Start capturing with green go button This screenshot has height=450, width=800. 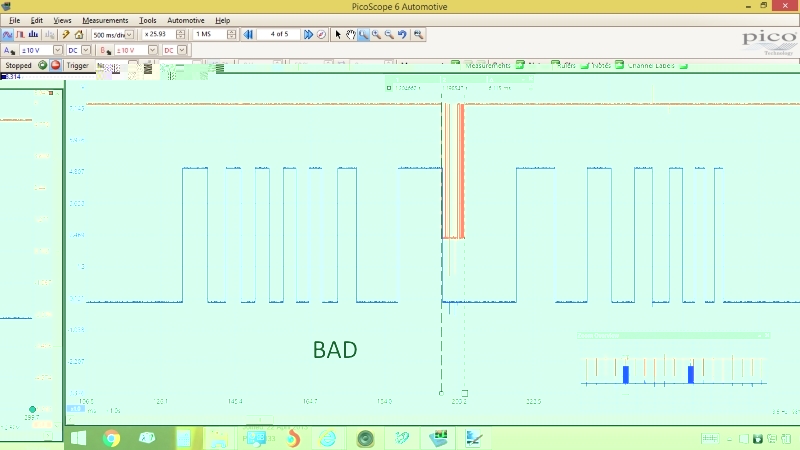pos(42,65)
